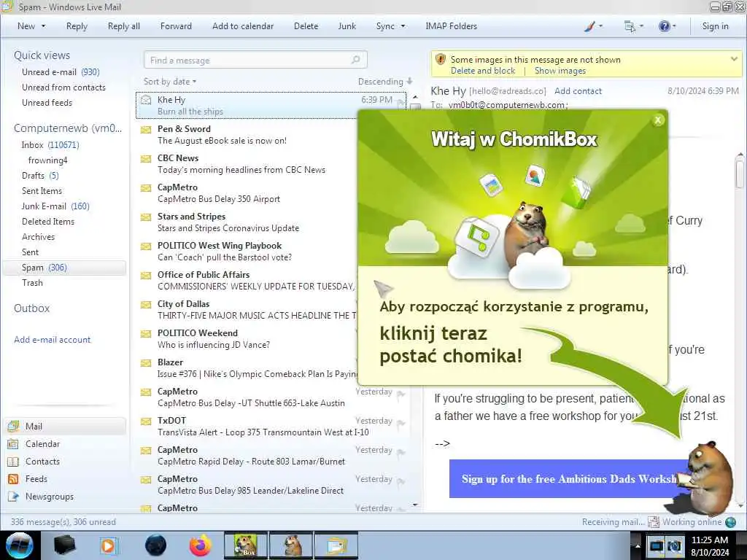Open the Sort by date dropdown
This screenshot has width=747, height=560.
click(169, 82)
